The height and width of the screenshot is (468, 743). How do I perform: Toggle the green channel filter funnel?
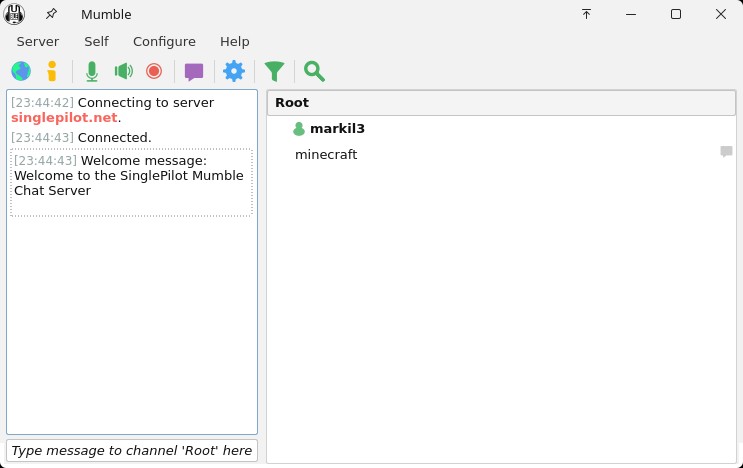tap(274, 71)
